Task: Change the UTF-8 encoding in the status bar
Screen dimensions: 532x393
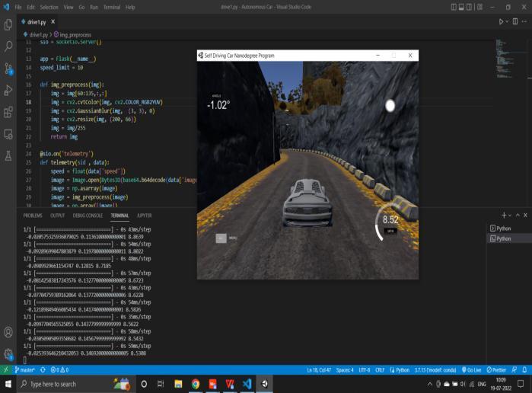Action: click(365, 370)
